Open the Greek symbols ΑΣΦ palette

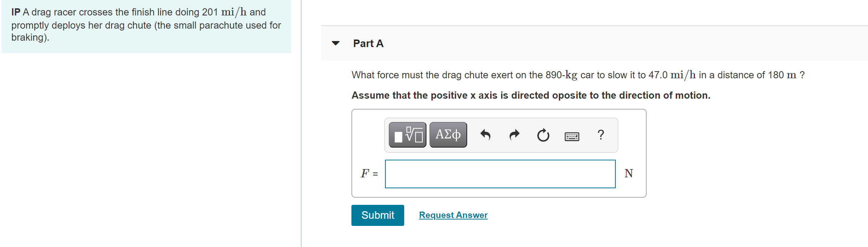448,135
